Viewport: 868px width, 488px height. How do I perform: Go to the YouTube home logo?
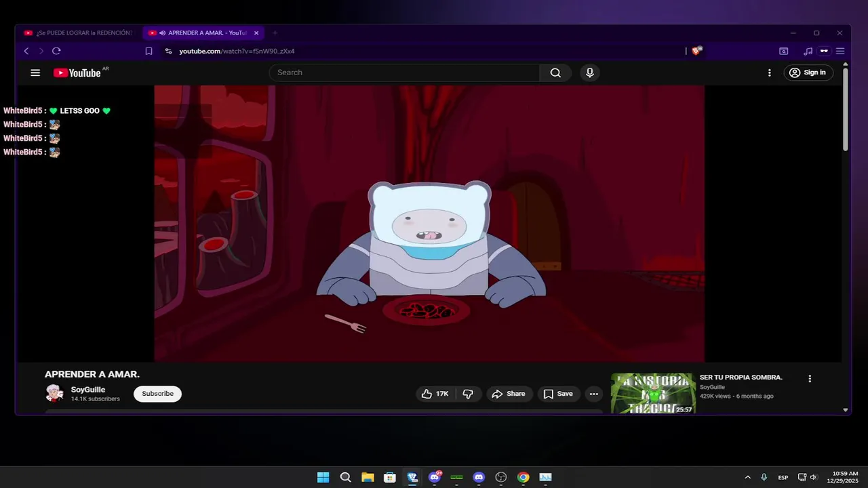point(77,73)
